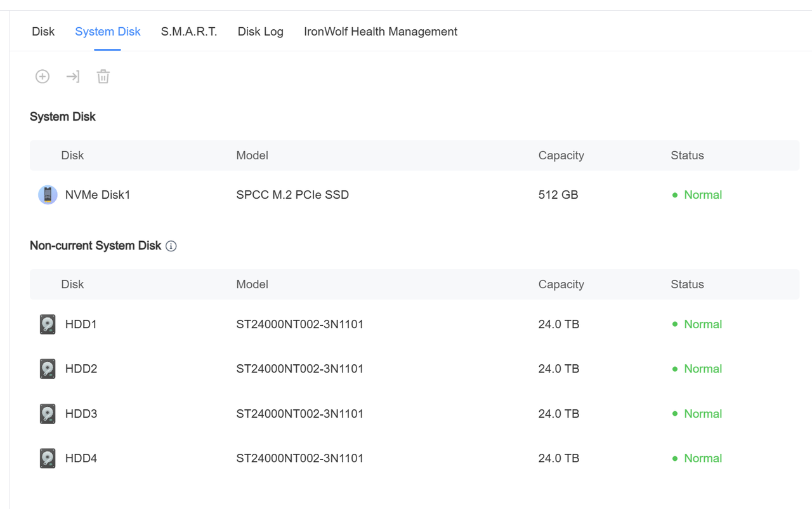Image resolution: width=812 pixels, height=509 pixels.
Task: Select the HDD2 disk name
Action: coord(81,369)
